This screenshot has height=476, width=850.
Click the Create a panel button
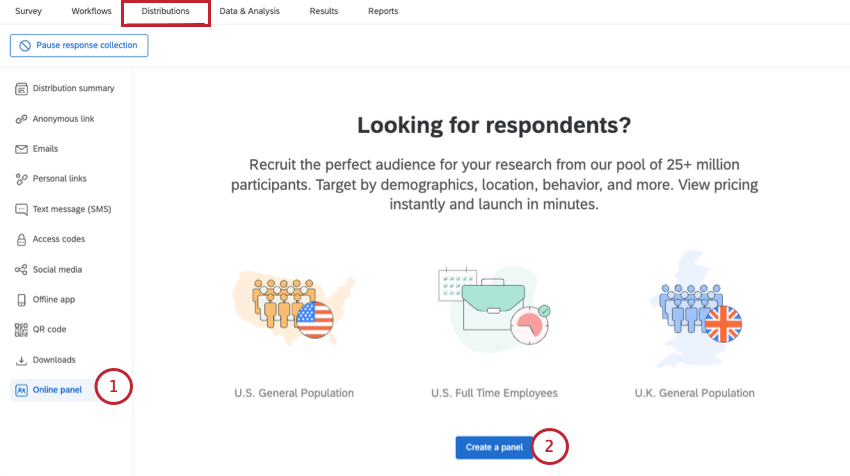(x=494, y=447)
